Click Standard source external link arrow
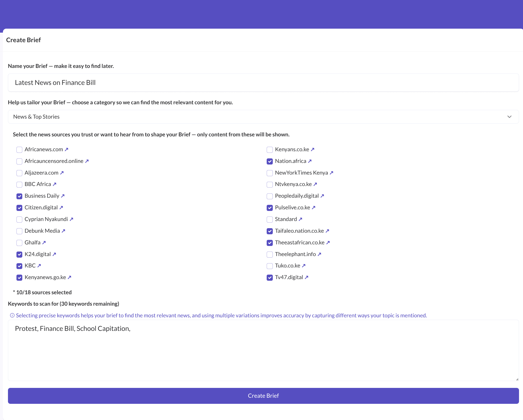The width and height of the screenshot is (523, 420). tap(300, 219)
